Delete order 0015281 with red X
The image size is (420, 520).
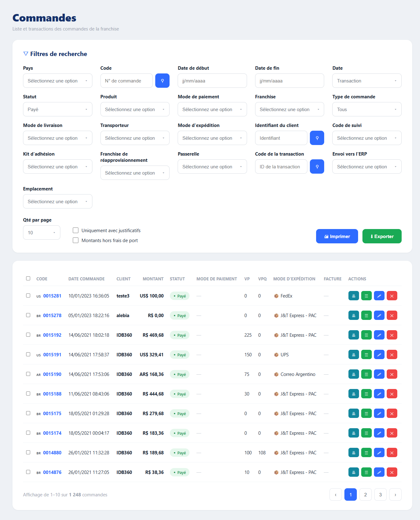click(392, 296)
